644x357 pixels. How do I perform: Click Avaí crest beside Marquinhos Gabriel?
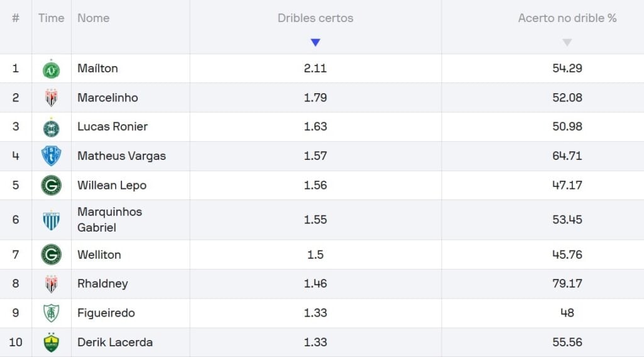point(52,220)
